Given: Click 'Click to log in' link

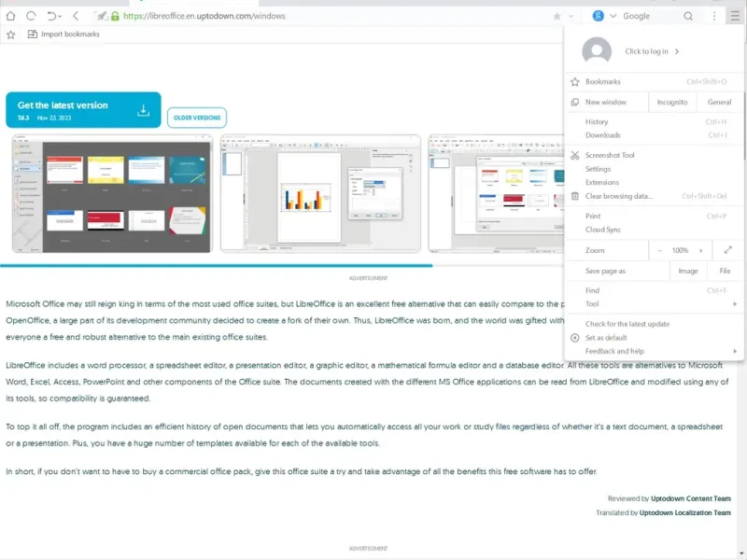Looking at the screenshot, I should pos(651,51).
